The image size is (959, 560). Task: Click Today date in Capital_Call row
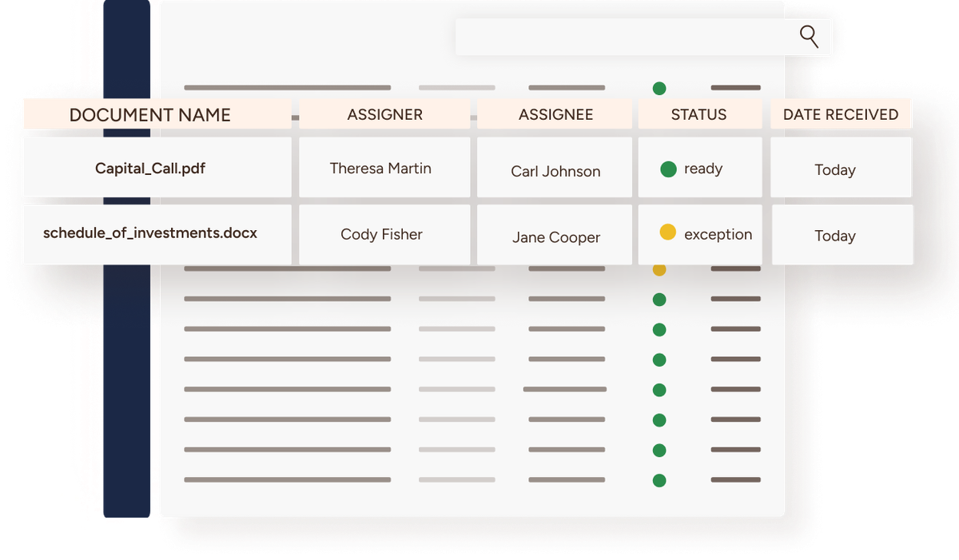[x=835, y=170]
